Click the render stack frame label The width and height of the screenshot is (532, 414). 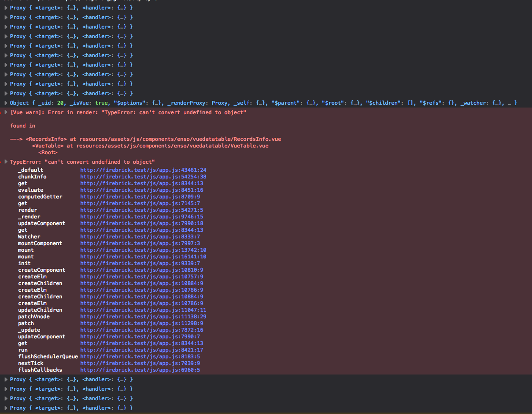point(29,210)
